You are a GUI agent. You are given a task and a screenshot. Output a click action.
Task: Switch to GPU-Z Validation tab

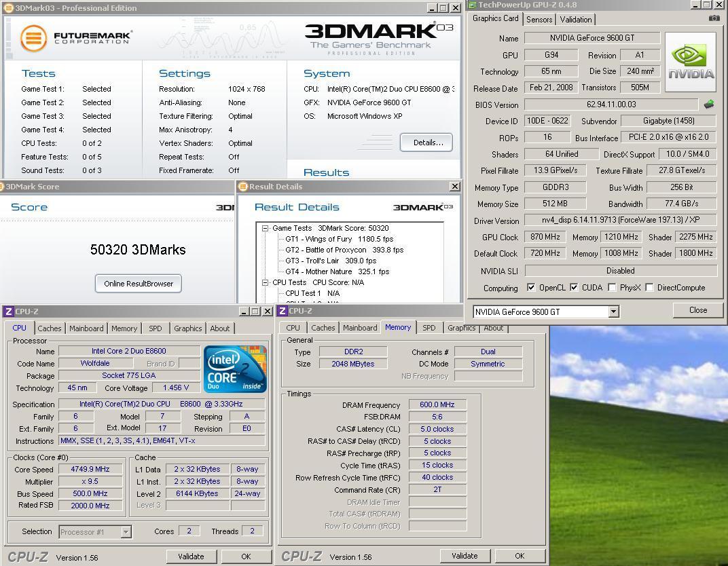click(x=576, y=20)
